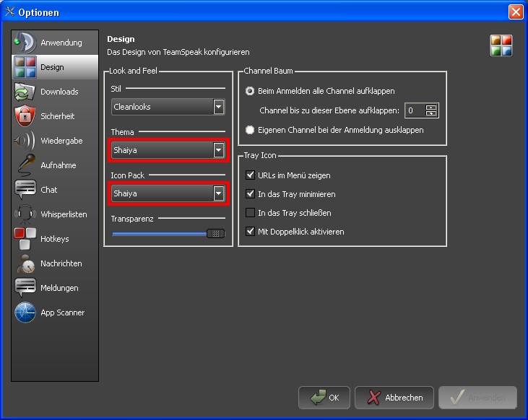528x420 pixels.
Task: Toggle 'Mit Doppelklick aktivieren' checkbox
Action: pos(251,232)
